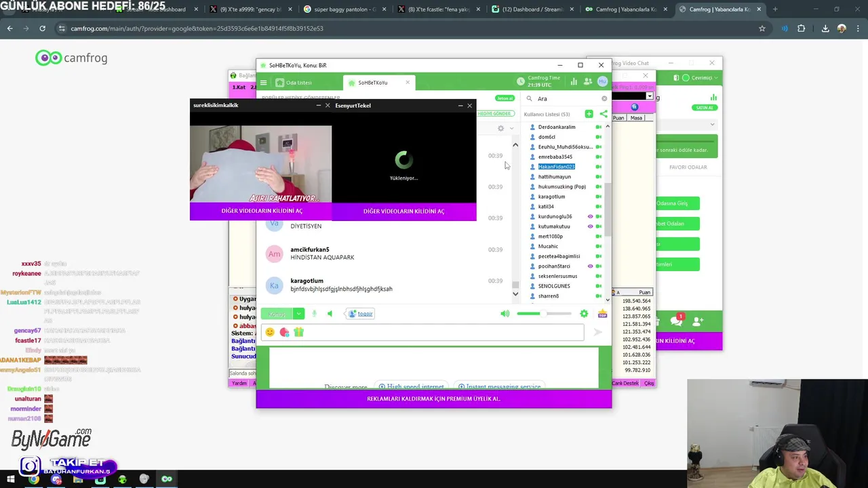
Task: Clear the user search field
Action: 604,99
